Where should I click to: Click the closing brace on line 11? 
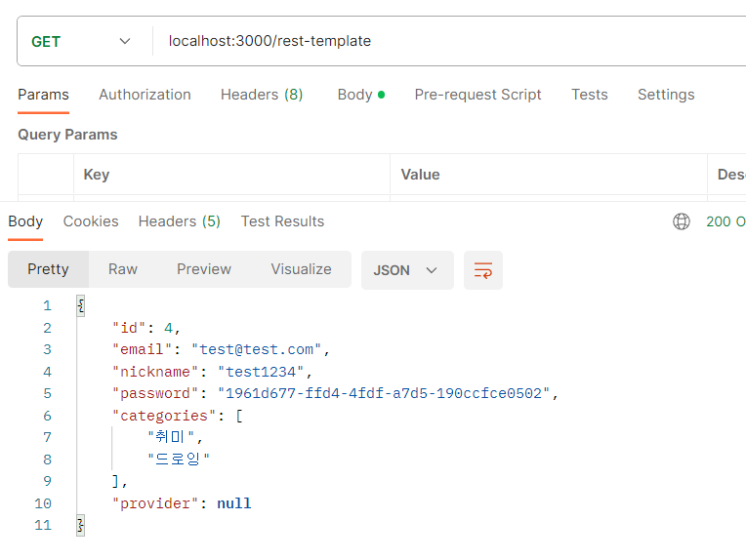tap(80, 526)
